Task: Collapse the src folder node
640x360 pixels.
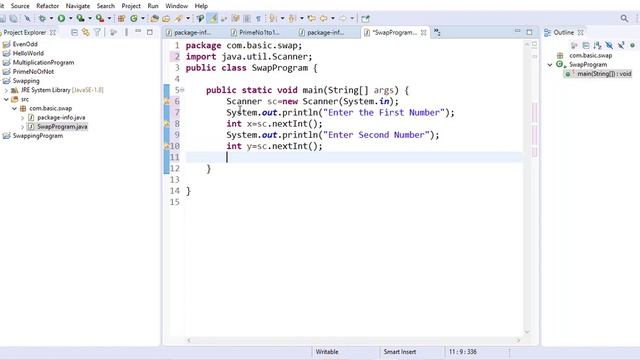Action: (x=6, y=99)
